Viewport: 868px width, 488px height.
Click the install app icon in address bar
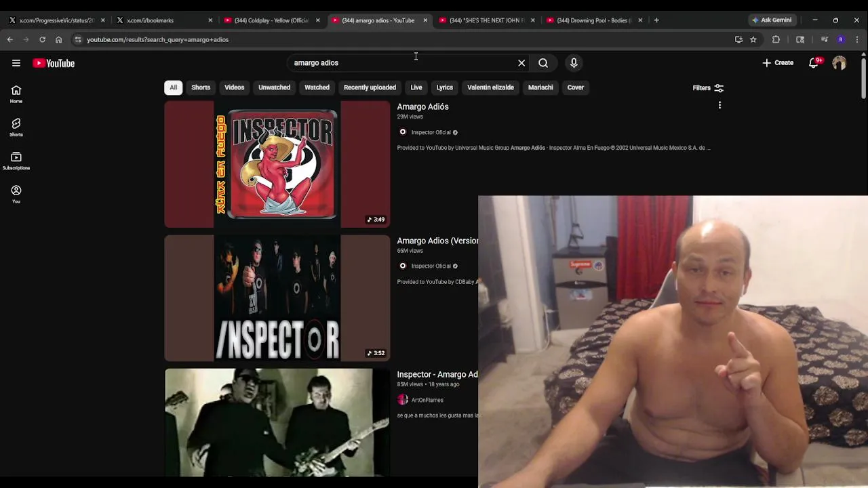point(738,39)
